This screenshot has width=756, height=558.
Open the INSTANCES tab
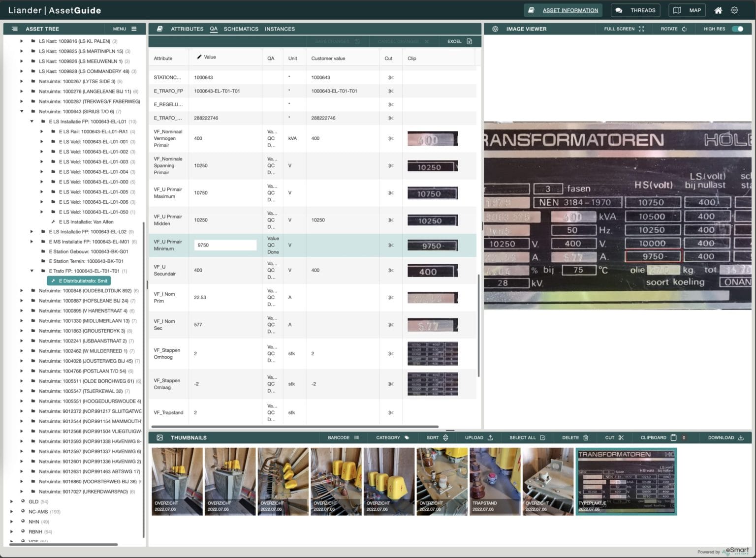[x=280, y=29]
